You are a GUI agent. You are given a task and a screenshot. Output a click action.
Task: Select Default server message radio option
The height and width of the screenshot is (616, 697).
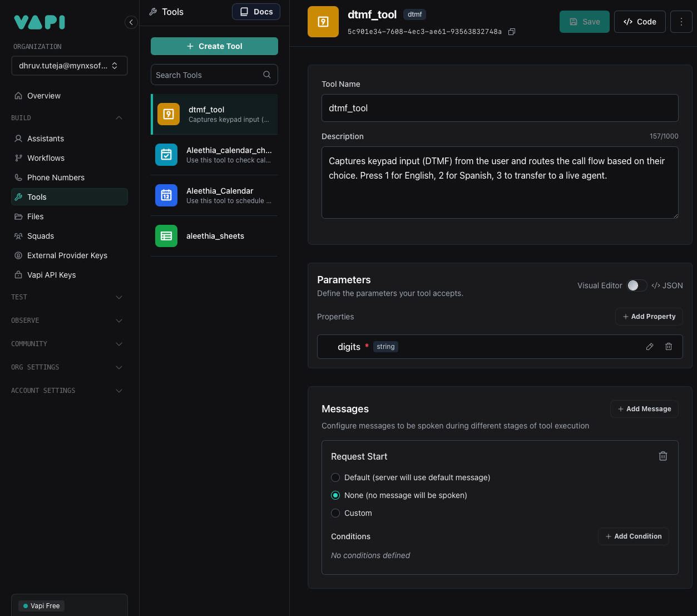pos(335,477)
